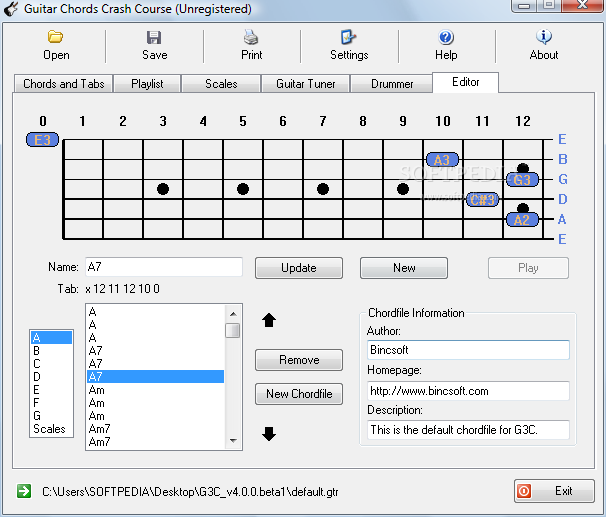The width and height of the screenshot is (606, 517).
Task: Select key G in the root list
Action: pos(51,416)
